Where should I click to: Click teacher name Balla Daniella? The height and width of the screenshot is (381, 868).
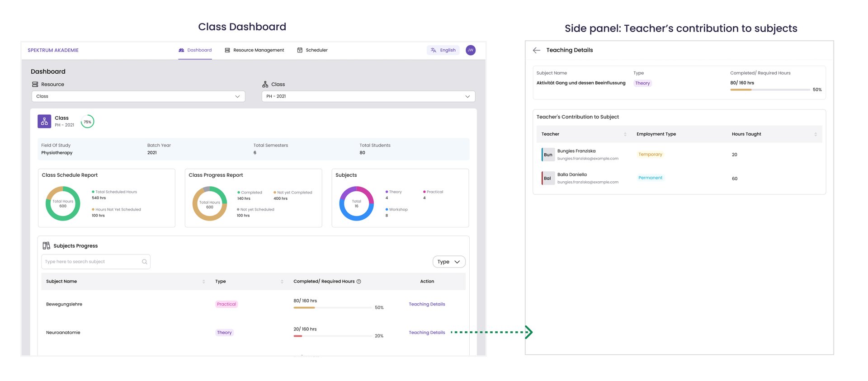click(572, 174)
